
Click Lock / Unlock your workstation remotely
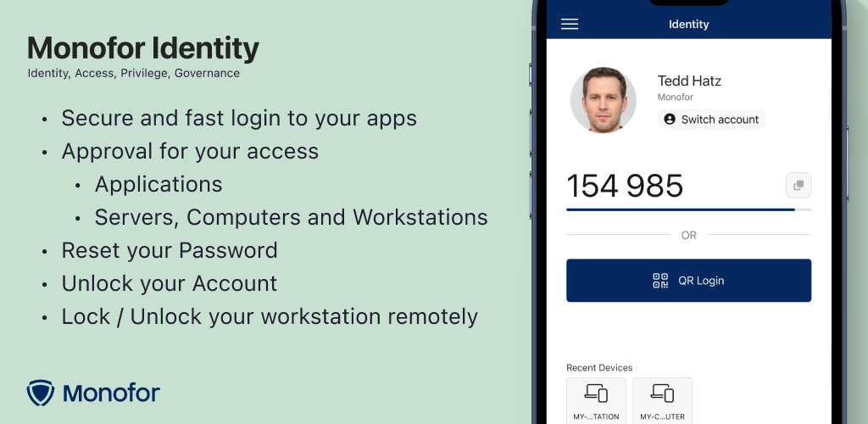click(270, 316)
